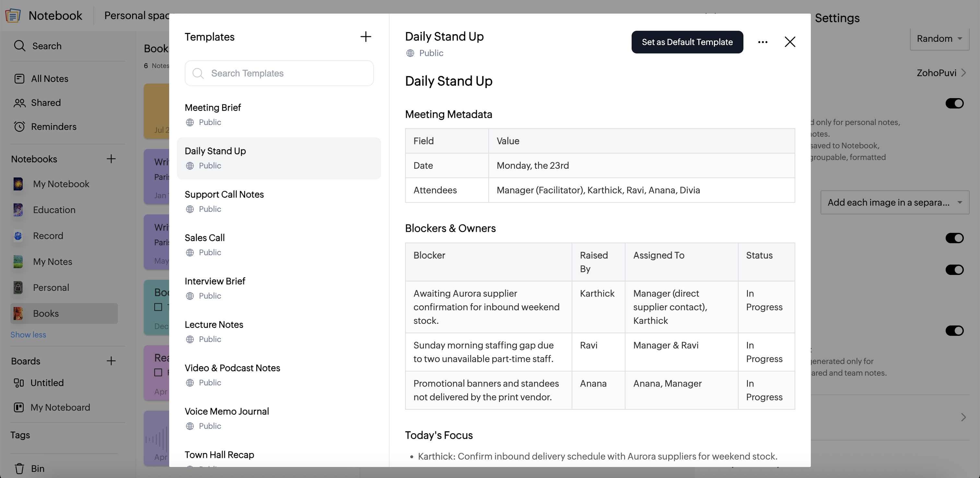Select the Interview Brief template
The height and width of the screenshot is (478, 980).
pyautogui.click(x=279, y=288)
